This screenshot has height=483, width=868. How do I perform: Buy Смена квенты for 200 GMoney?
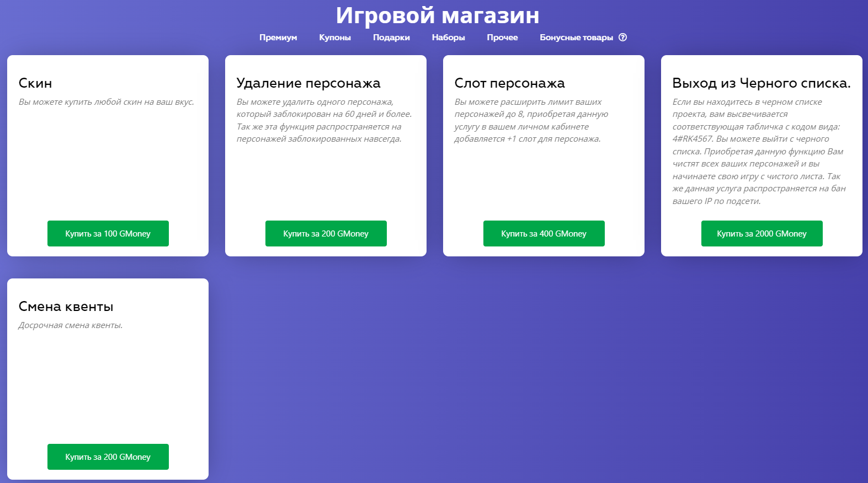(x=108, y=457)
